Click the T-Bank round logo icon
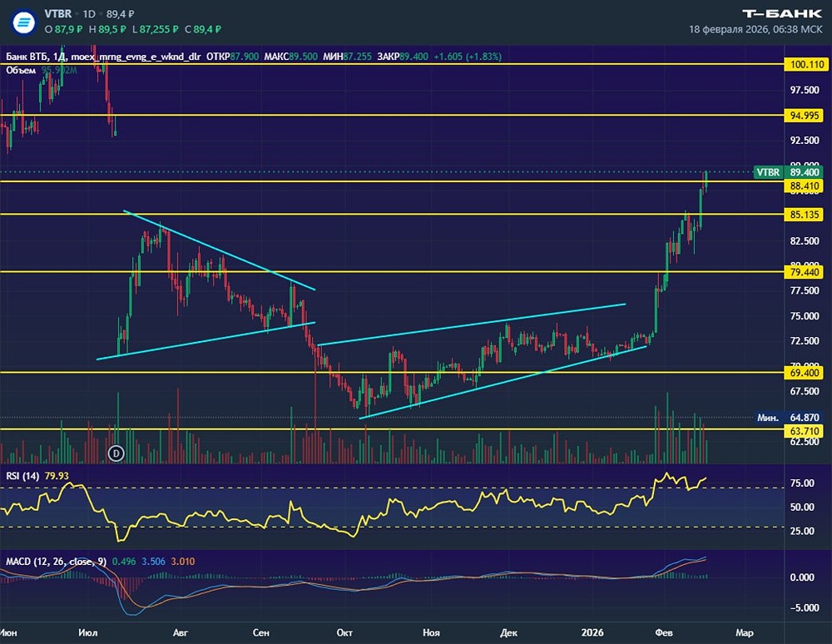 tap(23, 22)
